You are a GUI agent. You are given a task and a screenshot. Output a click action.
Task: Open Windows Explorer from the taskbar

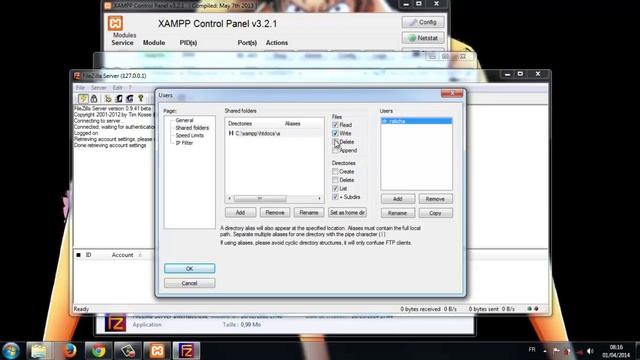39,351
